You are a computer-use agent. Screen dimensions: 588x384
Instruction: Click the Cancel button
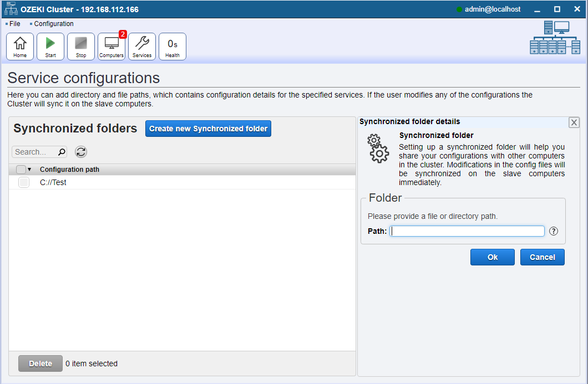[x=543, y=257]
